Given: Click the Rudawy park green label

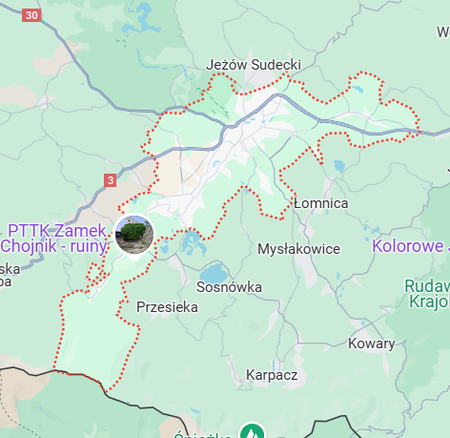Looking at the screenshot, I should point(427,294).
